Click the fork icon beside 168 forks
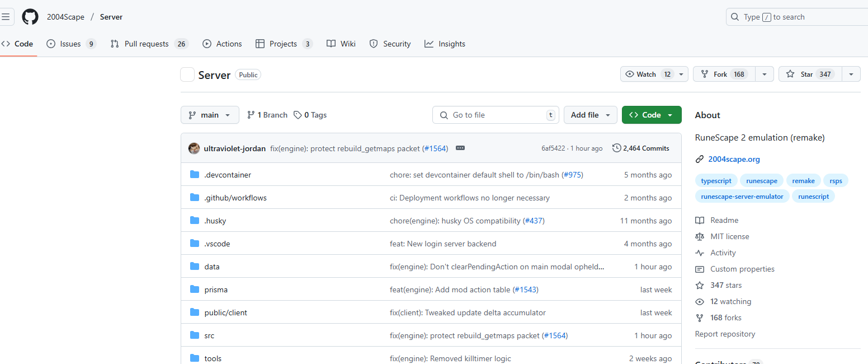The width and height of the screenshot is (868, 364). coord(700,318)
